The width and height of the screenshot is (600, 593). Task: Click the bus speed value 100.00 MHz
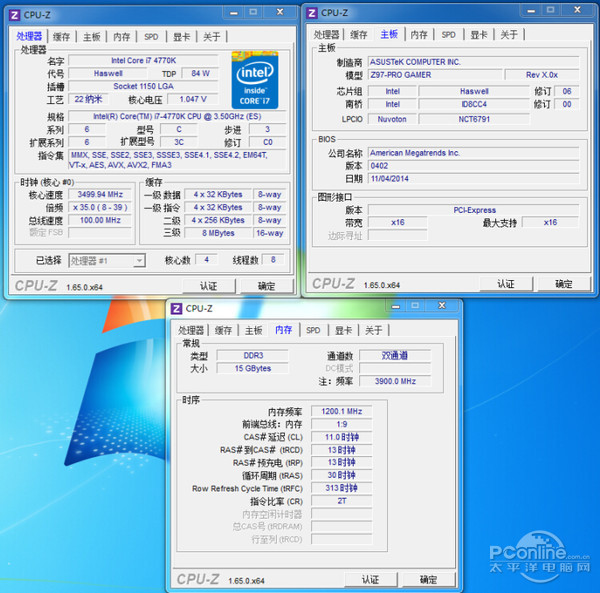click(x=100, y=220)
